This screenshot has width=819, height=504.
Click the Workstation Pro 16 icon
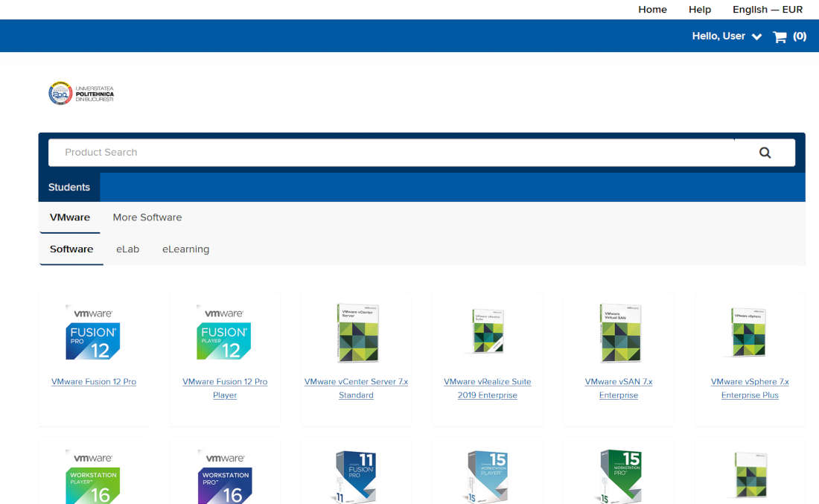tap(224, 476)
